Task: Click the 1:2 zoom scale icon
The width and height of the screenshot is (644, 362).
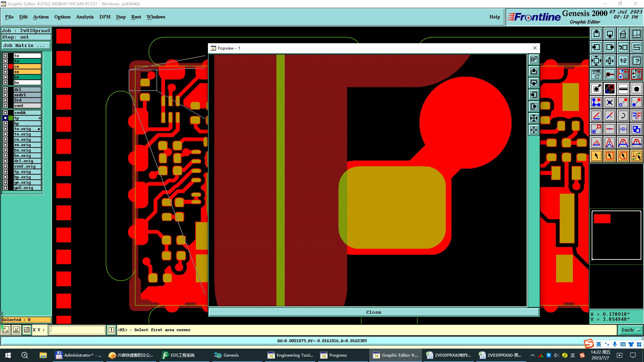Action: click(x=623, y=61)
